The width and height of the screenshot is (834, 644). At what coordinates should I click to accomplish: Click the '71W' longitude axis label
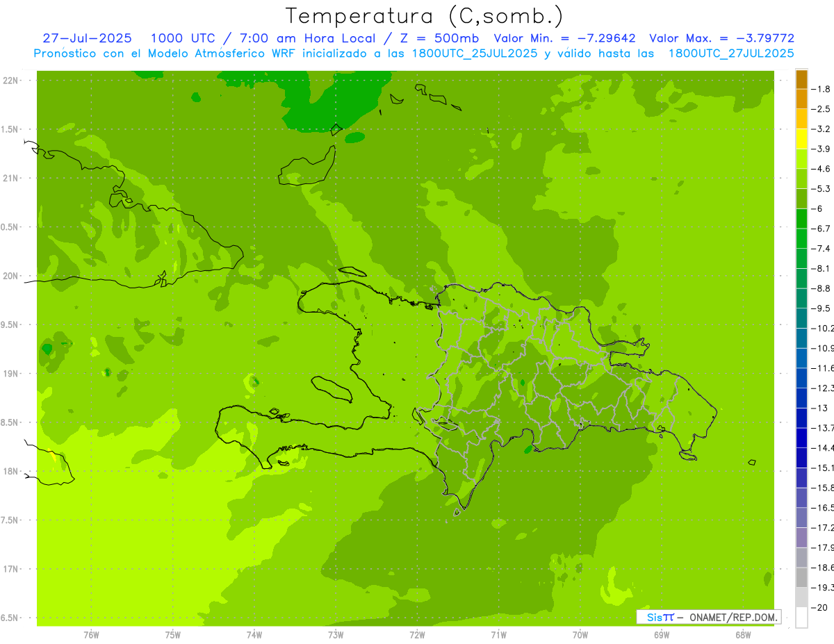(x=498, y=636)
